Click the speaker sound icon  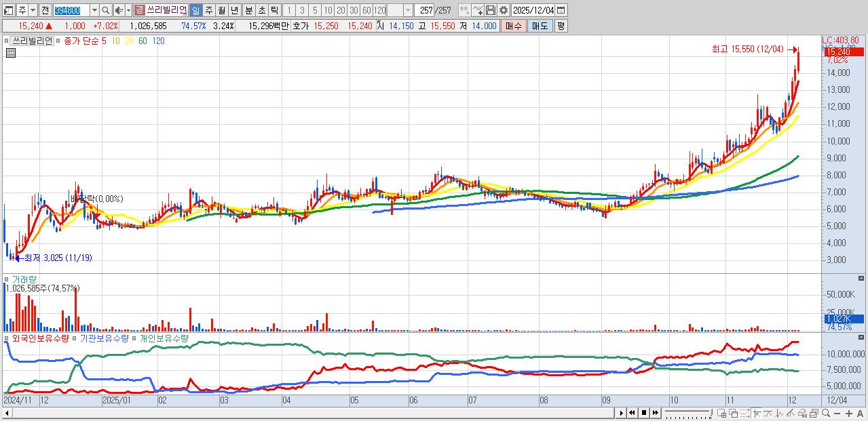119,10
